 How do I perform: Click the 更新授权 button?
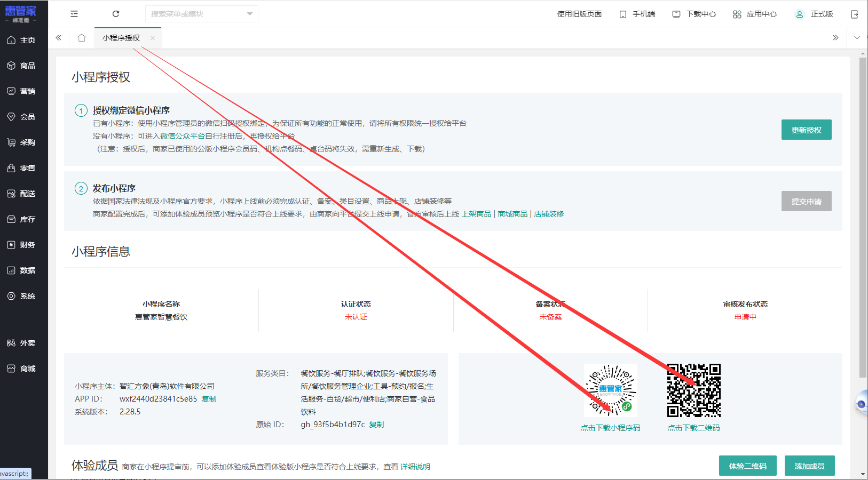tap(807, 130)
